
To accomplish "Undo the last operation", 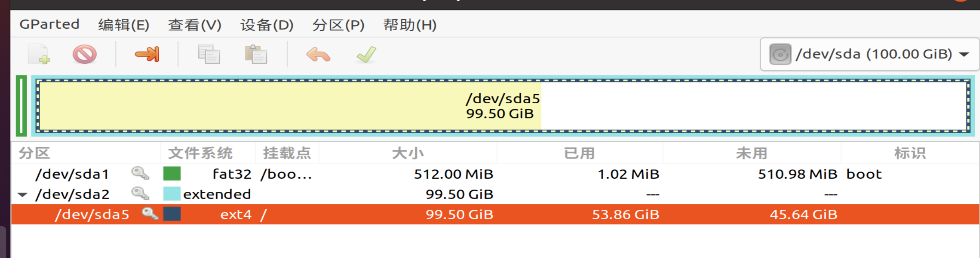I will 318,55.
